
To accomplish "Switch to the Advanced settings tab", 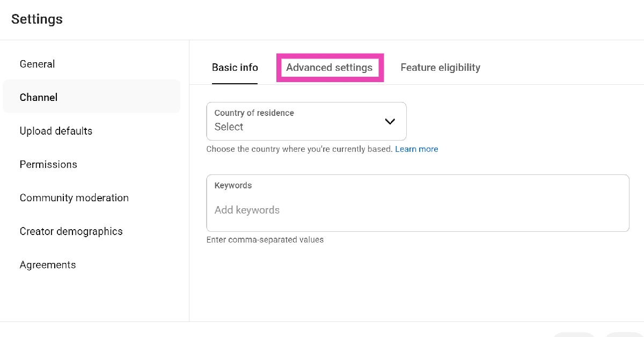I will [x=330, y=67].
